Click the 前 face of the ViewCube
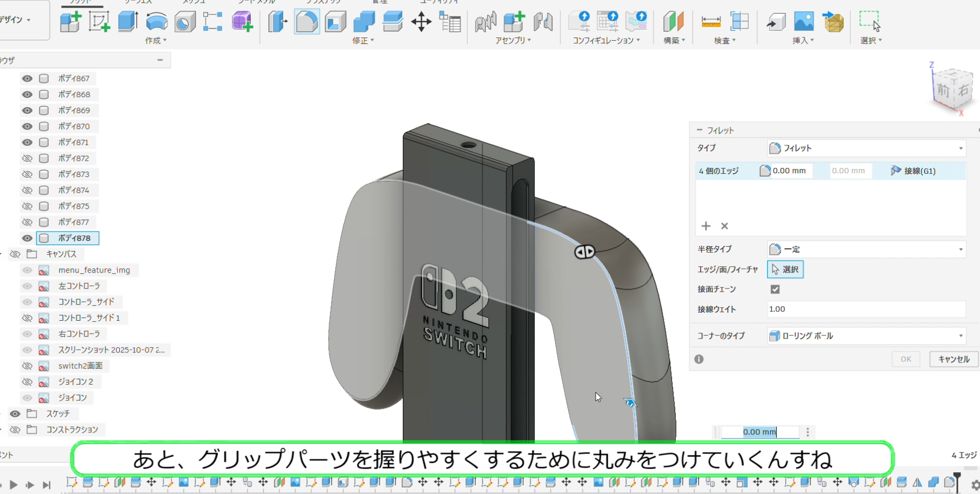This screenshot has width=980, height=494. click(x=944, y=90)
